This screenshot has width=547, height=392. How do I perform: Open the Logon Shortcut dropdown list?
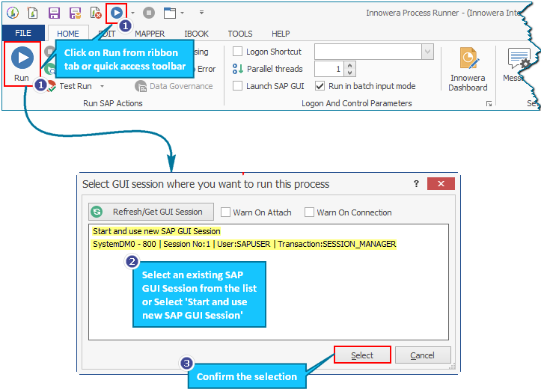tap(427, 52)
